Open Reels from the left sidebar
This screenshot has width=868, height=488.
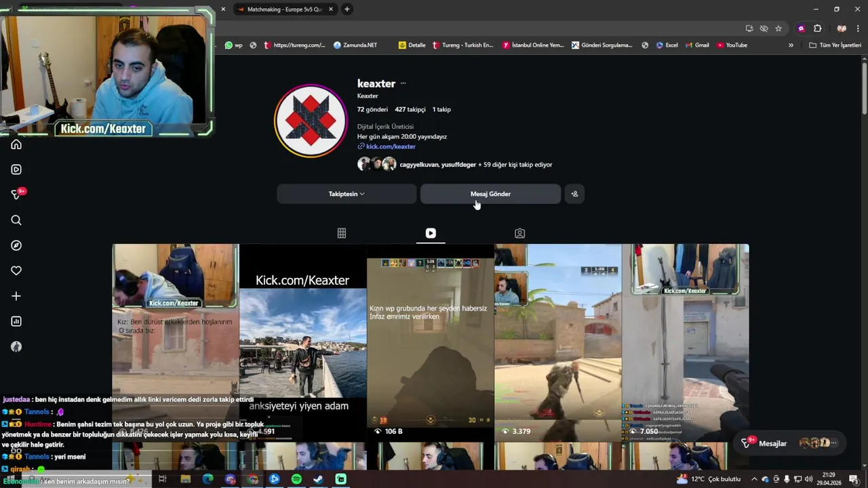tap(16, 169)
